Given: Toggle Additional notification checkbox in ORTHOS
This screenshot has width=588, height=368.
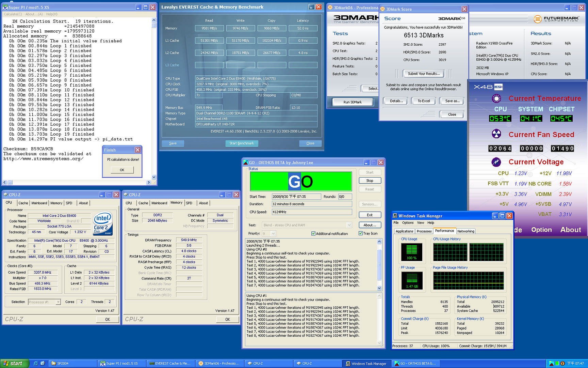Looking at the screenshot, I should point(313,233).
